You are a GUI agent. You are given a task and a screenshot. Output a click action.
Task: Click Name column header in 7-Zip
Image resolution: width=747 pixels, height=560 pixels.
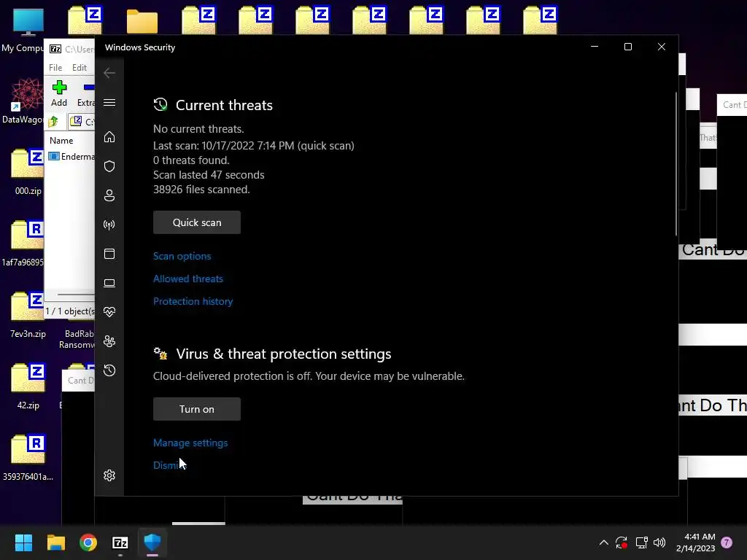[x=61, y=141]
